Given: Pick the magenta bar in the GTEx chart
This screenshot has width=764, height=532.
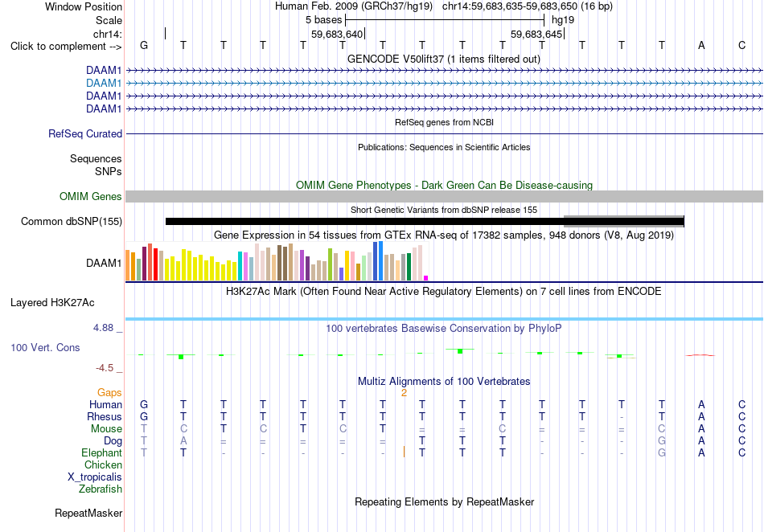Looking at the screenshot, I should point(425,278).
